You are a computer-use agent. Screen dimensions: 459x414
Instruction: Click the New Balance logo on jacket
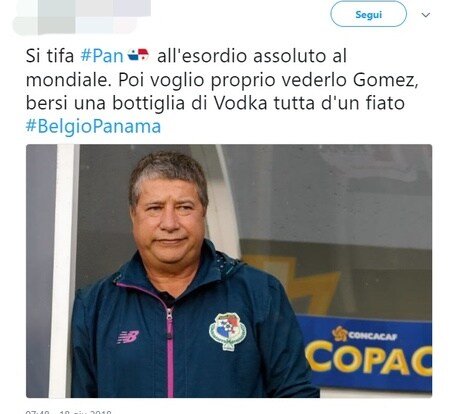(128, 337)
